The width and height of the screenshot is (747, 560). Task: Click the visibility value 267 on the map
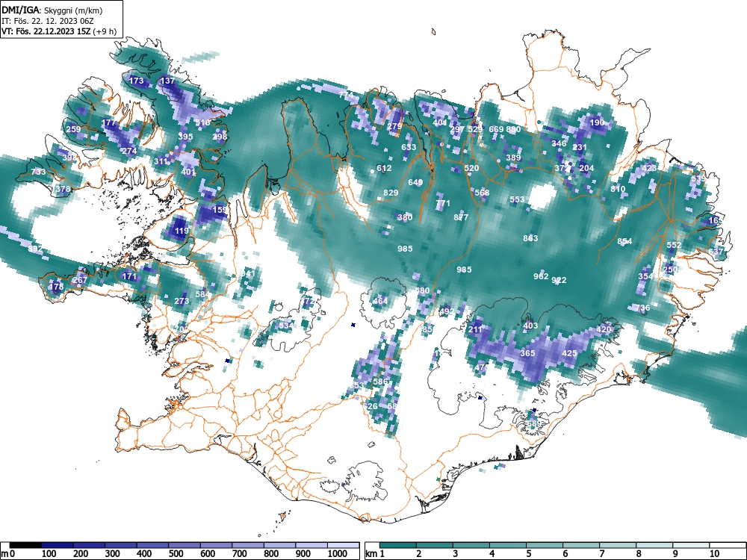coord(80,280)
